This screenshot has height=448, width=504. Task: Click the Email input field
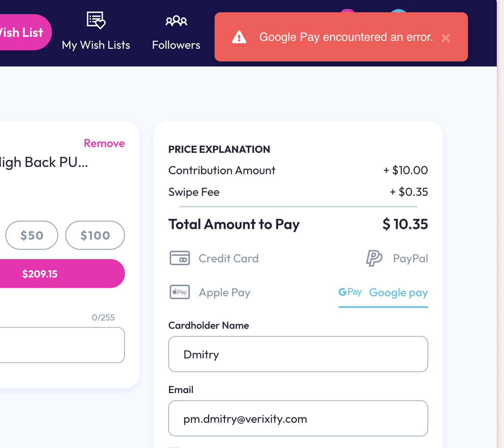298,418
